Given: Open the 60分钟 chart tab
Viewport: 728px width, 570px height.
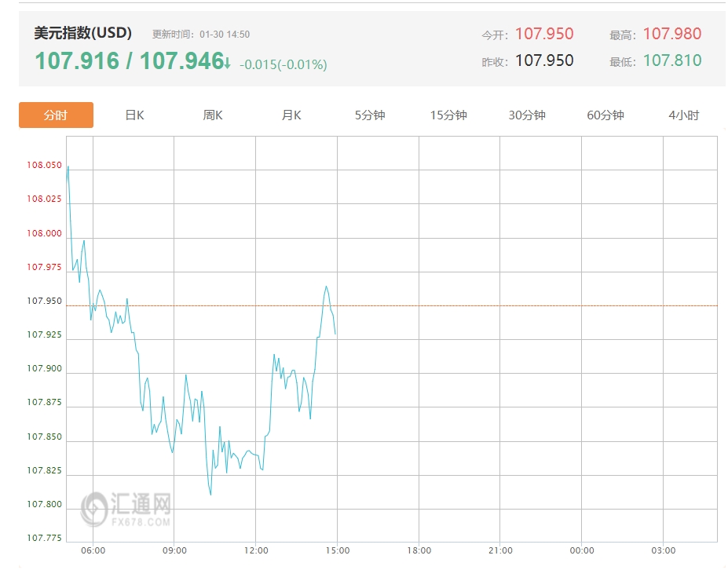Looking at the screenshot, I should (x=605, y=115).
